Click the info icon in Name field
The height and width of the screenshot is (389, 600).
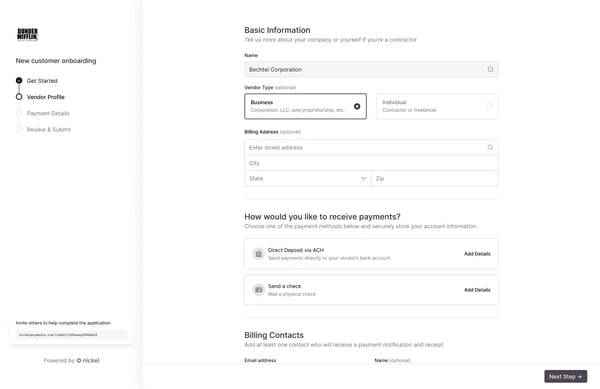490,69
